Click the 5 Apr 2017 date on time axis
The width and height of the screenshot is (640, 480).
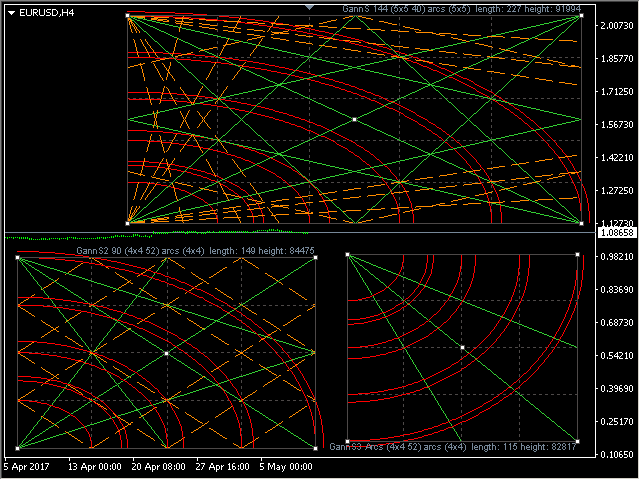tap(27, 467)
